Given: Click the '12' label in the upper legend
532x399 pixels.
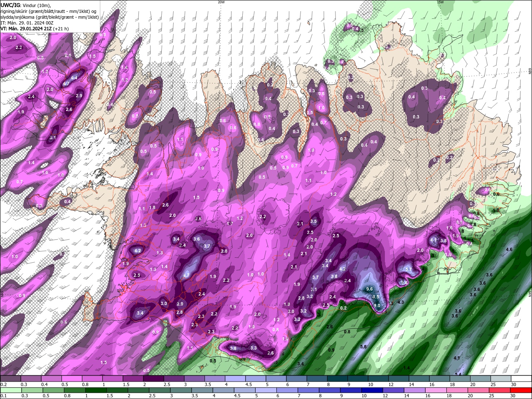Looking at the screenshot, I should click(x=391, y=385).
